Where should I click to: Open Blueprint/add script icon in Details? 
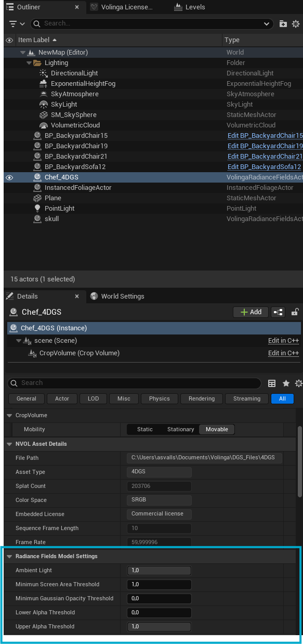point(279,312)
